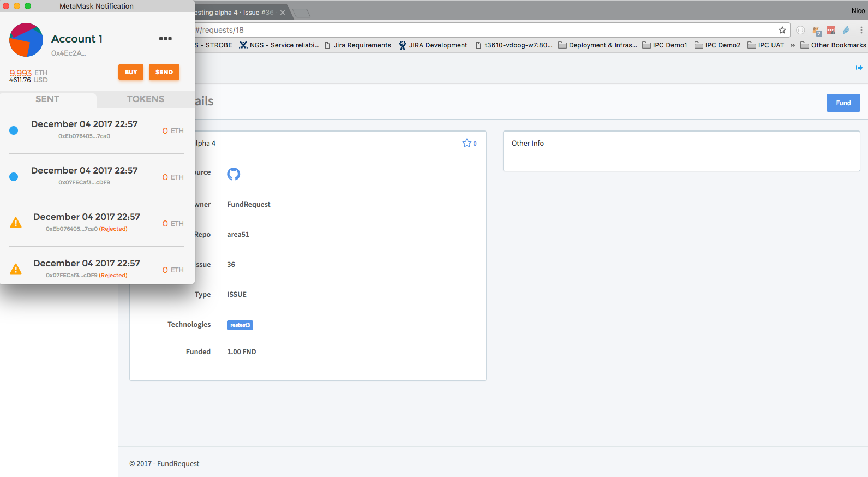Click © 2017 - FundRequest footer text

[164, 464]
